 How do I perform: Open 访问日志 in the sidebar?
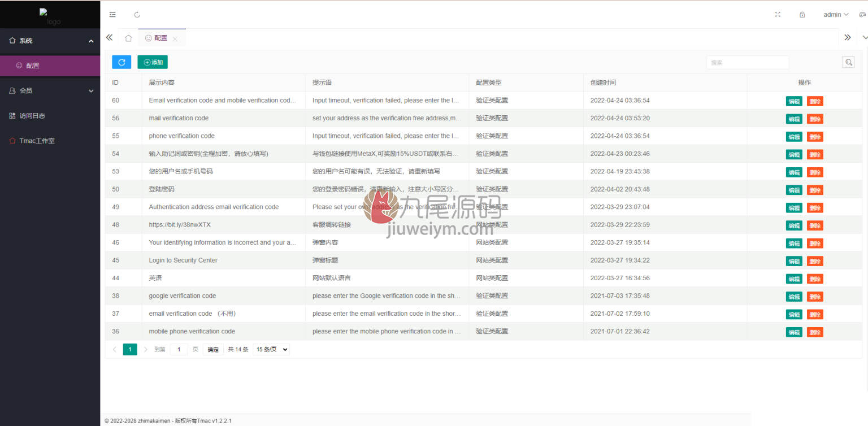tap(50, 116)
